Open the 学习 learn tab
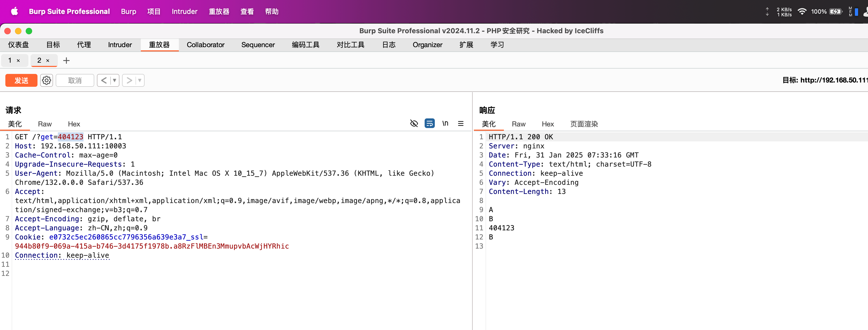868x330 pixels. coord(497,45)
